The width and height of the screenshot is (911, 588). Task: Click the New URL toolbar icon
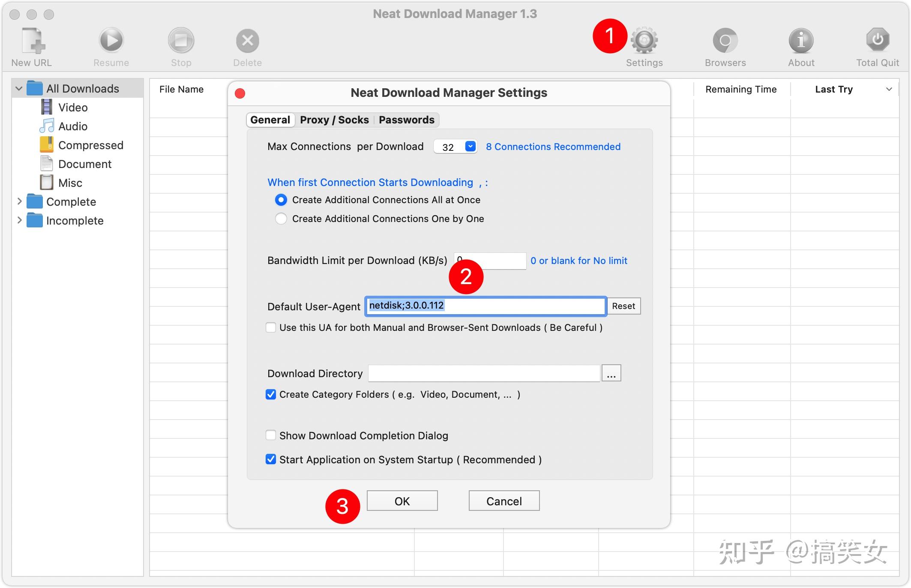[33, 42]
